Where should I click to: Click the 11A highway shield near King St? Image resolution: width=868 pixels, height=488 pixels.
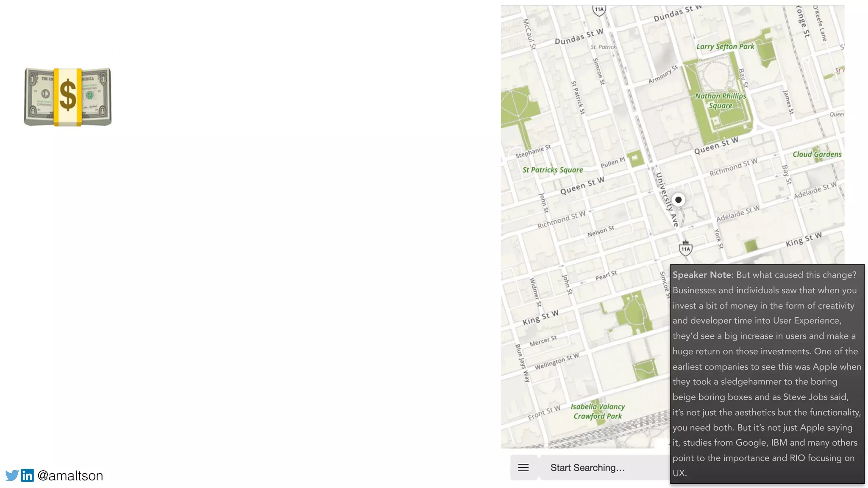685,248
